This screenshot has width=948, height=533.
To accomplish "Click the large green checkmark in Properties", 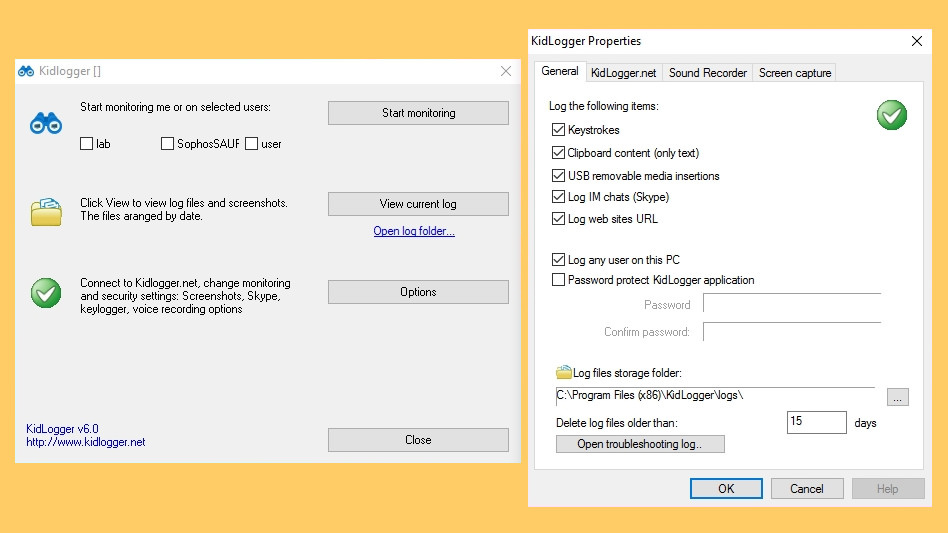I will [891, 115].
